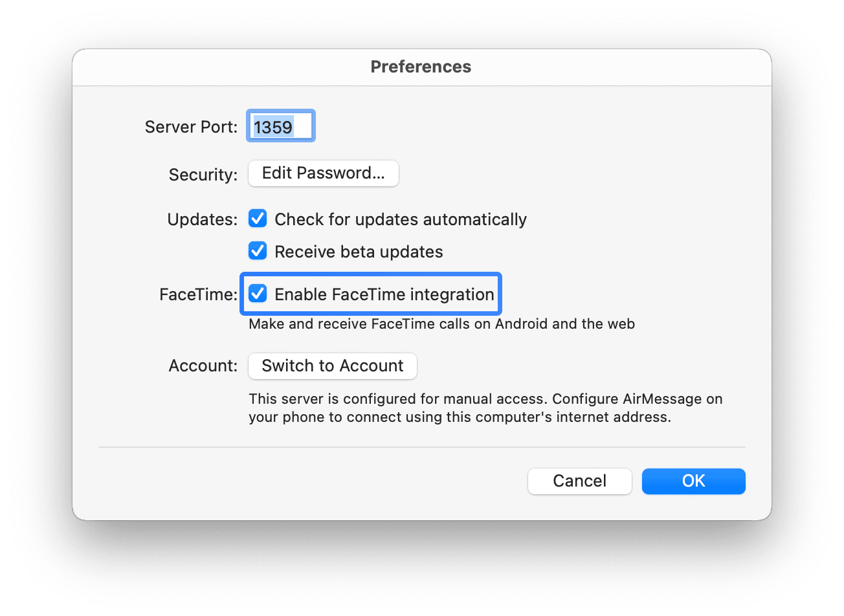844x616 pixels.
Task: Toggle the Enable FaceTime integration checkbox
Action: (x=258, y=294)
